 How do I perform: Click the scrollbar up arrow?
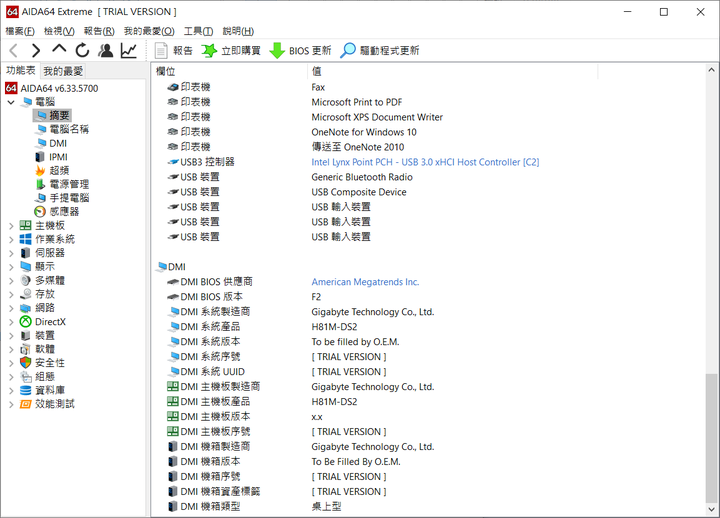(711, 70)
